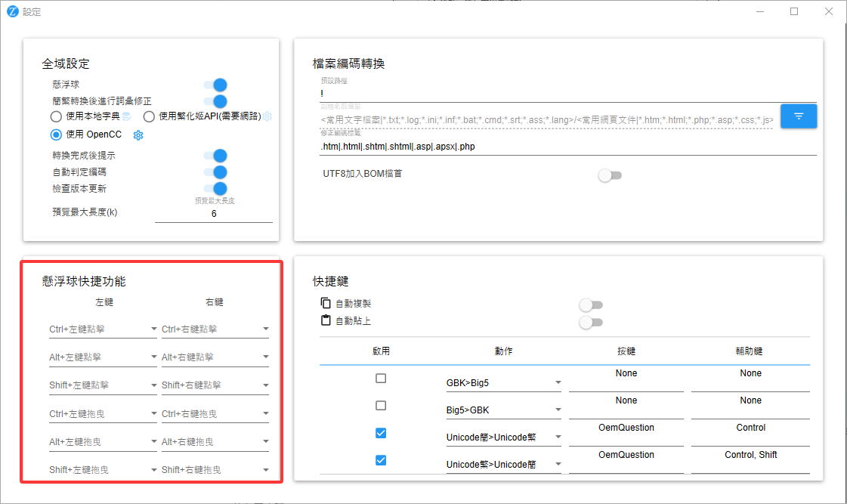
Task: Open the local dictionary database icon
Action: click(x=127, y=116)
